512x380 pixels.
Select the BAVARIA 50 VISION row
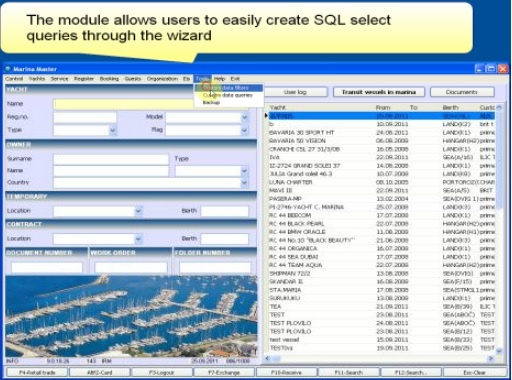pyautogui.click(x=382, y=141)
